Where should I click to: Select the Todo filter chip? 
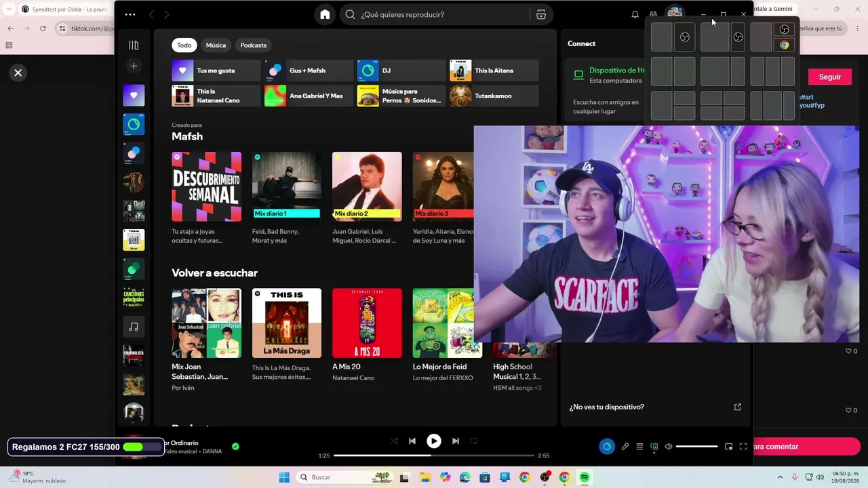[184, 45]
